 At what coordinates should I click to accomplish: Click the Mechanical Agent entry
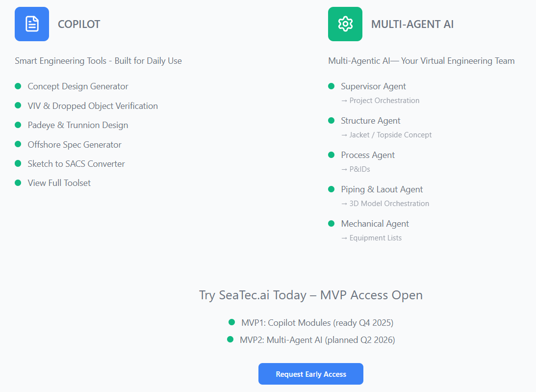[375, 224]
